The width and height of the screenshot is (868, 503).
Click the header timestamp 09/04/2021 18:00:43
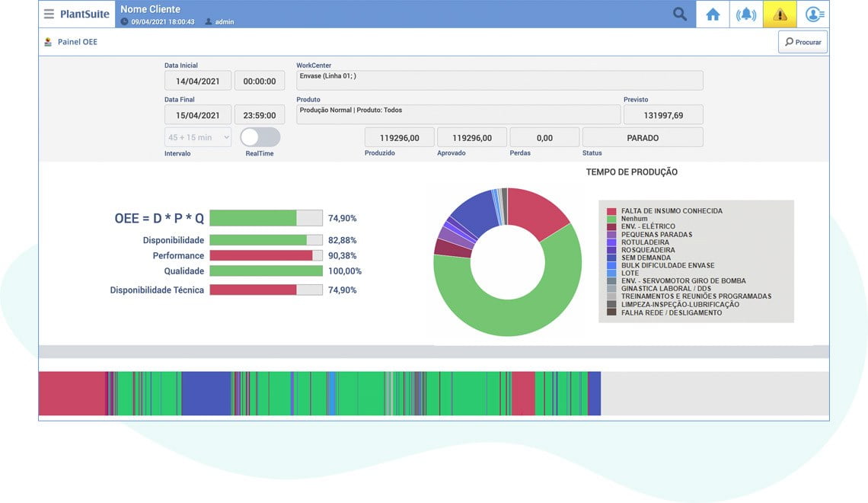[163, 22]
